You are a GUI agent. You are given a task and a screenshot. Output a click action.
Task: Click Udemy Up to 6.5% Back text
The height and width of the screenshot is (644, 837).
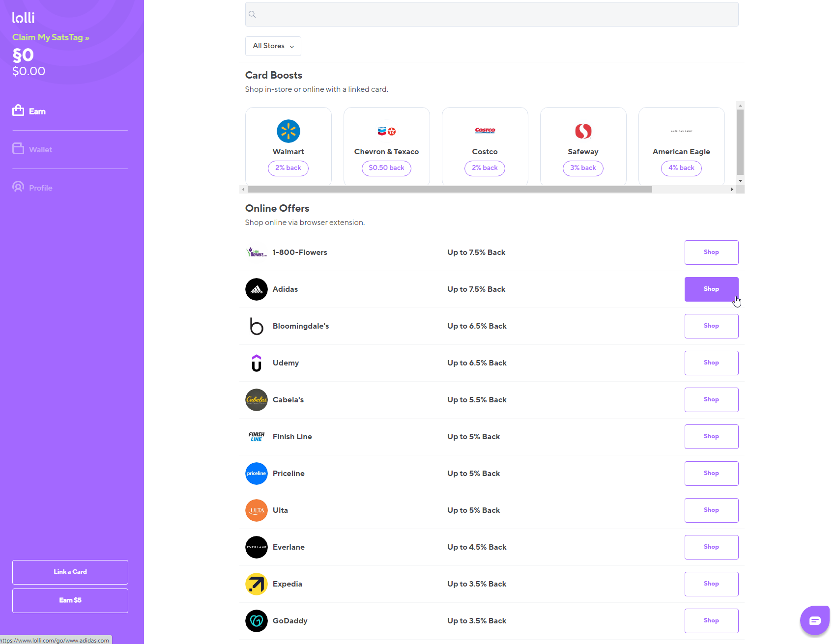click(477, 363)
